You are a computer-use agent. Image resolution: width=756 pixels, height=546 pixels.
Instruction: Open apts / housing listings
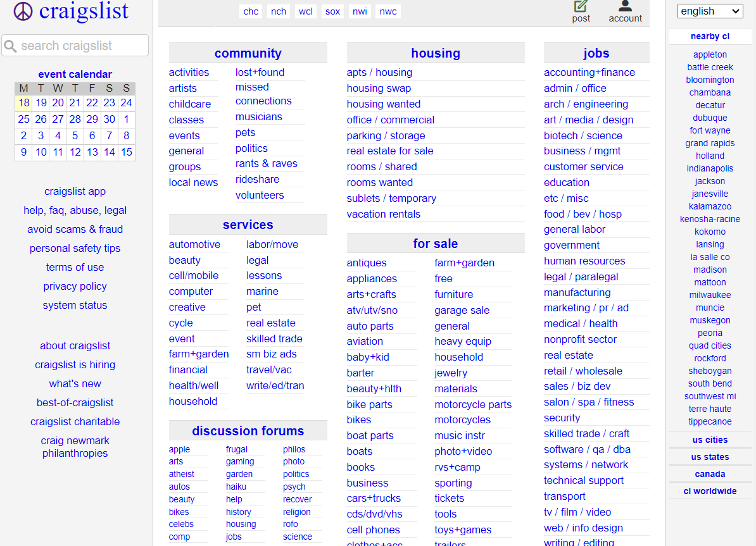click(379, 72)
